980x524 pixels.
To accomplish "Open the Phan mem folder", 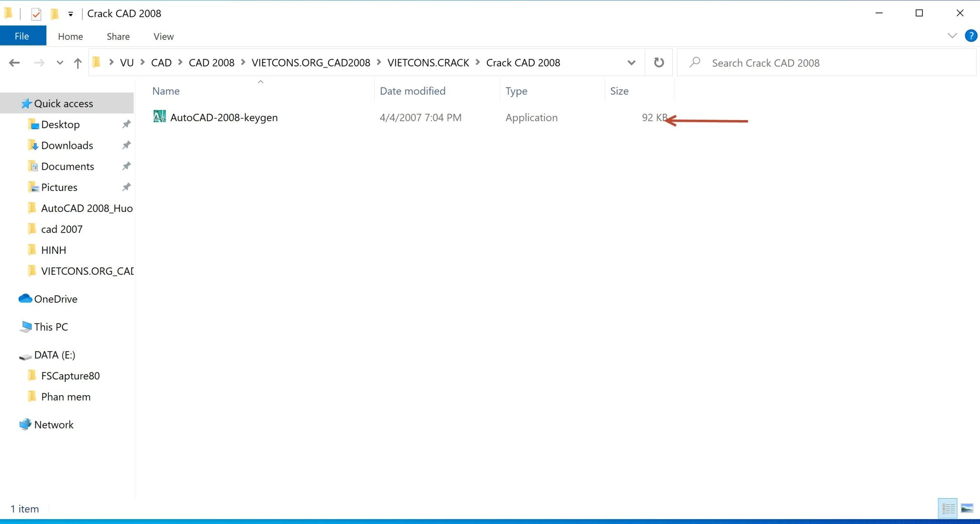I will tap(66, 397).
